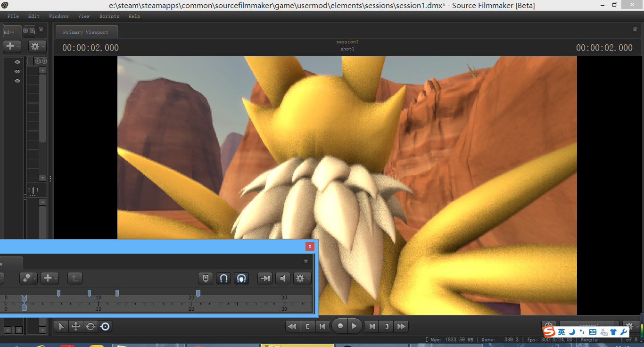This screenshot has width=644, height=347.
Task: Open the plus dropdown in the left panel
Action: coord(11,46)
